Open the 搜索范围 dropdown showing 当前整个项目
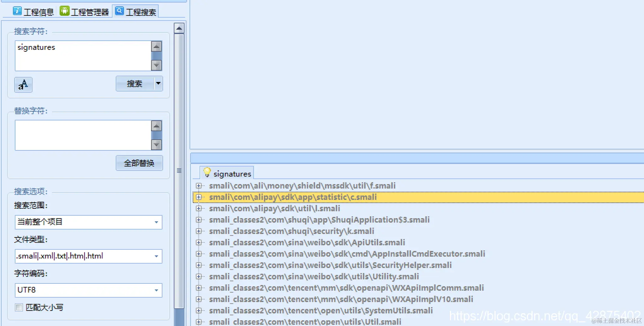644x326 pixels. [x=89, y=222]
